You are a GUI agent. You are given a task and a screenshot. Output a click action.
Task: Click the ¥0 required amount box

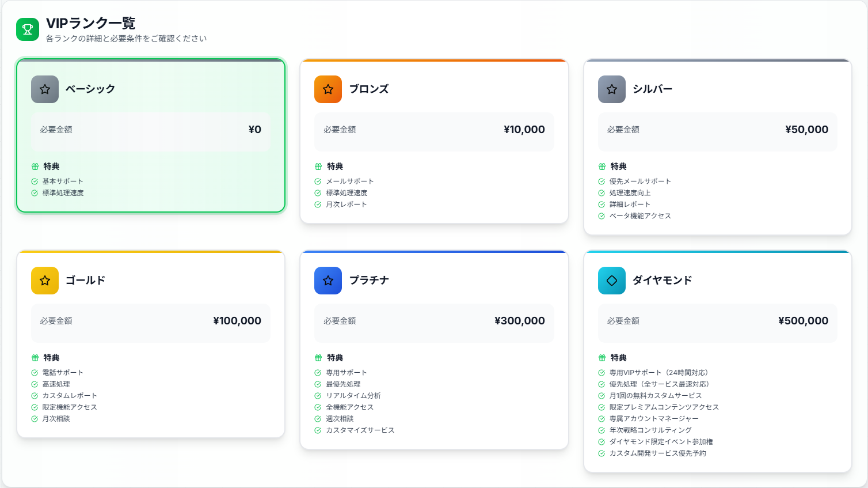(x=151, y=130)
